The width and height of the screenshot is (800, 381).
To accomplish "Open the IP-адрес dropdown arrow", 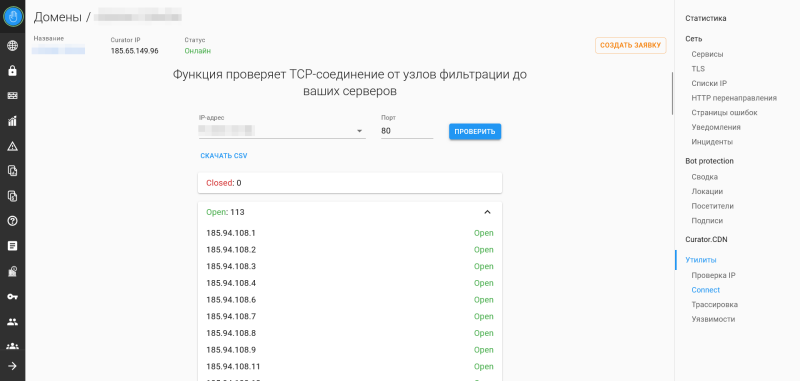I will [x=360, y=131].
